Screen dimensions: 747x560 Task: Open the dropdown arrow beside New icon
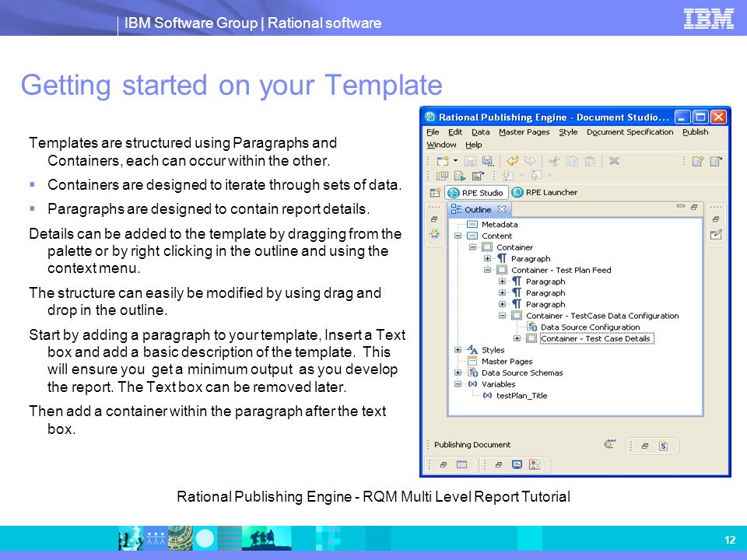coord(455,160)
